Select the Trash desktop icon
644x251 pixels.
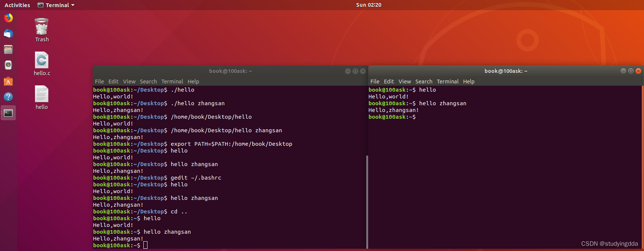42,30
